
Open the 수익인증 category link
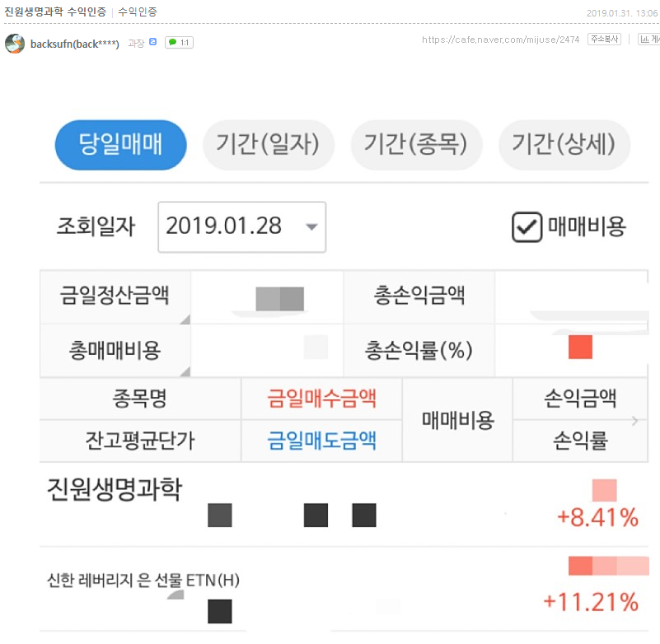[138, 12]
